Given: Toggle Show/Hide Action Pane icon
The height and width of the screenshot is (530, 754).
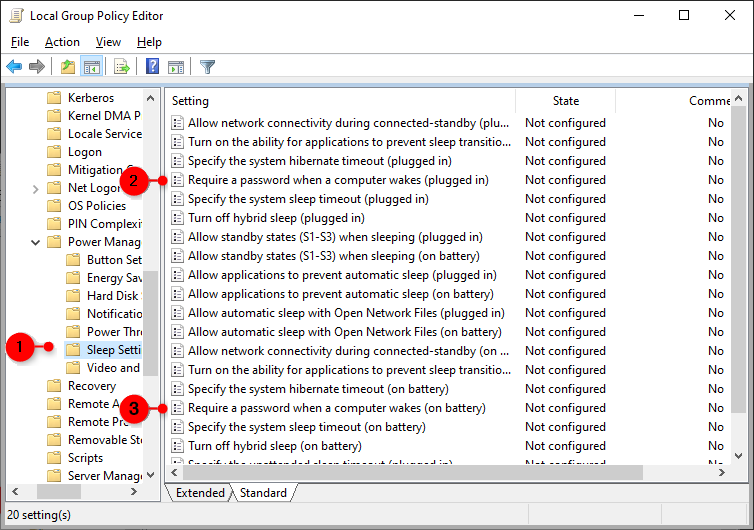Looking at the screenshot, I should coord(176,67).
